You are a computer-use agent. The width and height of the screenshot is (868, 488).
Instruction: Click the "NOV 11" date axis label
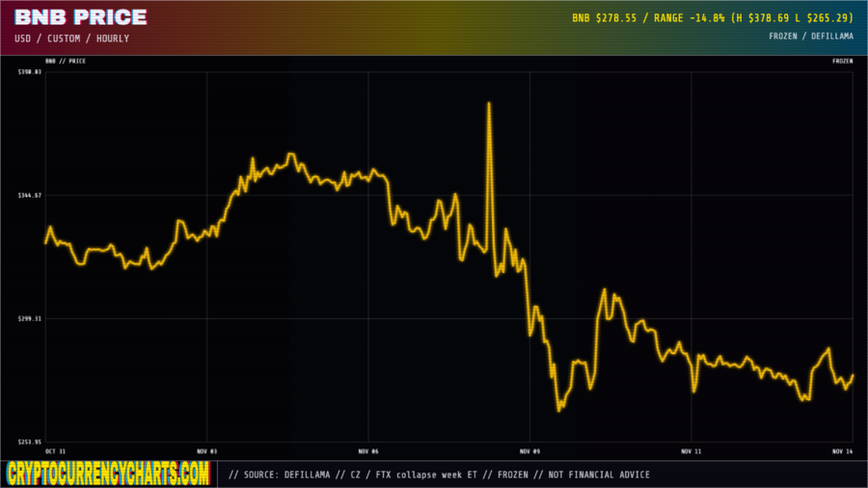[x=691, y=451]
